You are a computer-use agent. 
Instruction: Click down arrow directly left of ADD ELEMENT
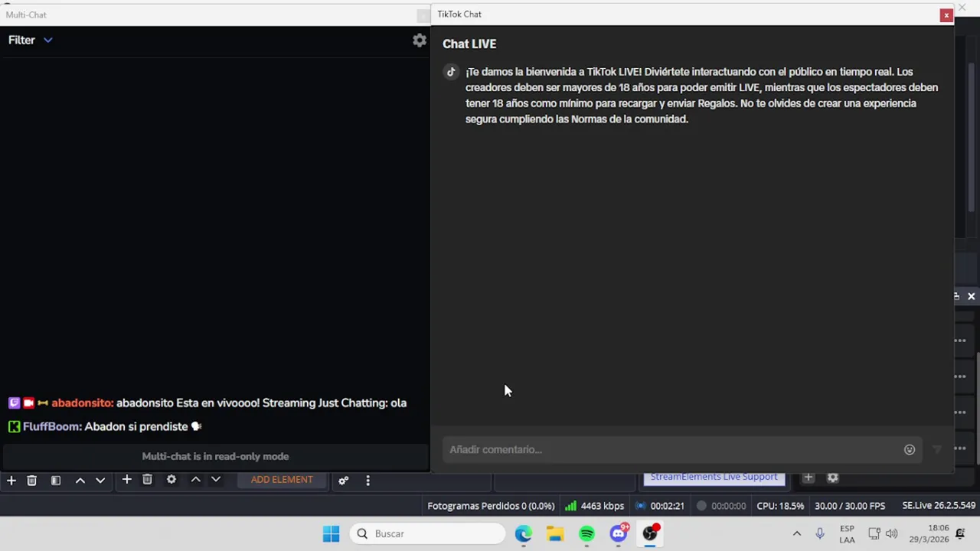[x=216, y=480]
